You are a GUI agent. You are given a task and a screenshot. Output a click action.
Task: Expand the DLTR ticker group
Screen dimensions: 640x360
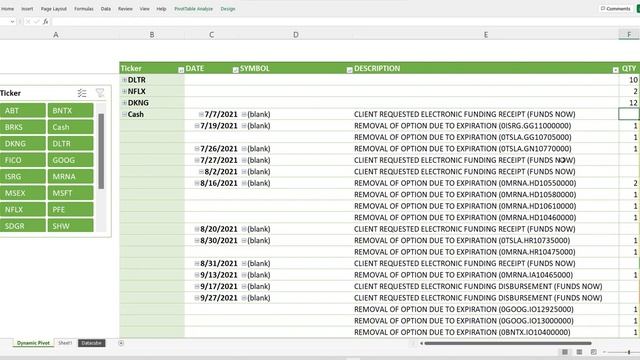point(124,80)
